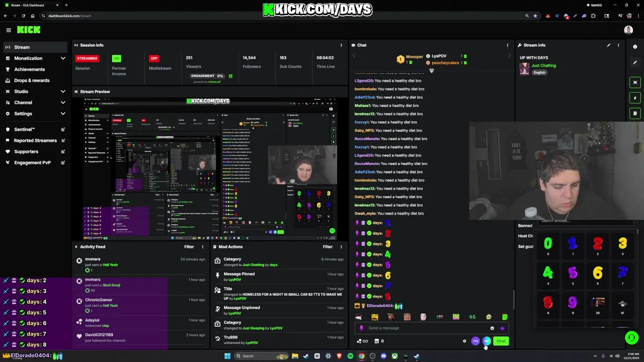Open Activity Feed three-dot menu

(203, 247)
